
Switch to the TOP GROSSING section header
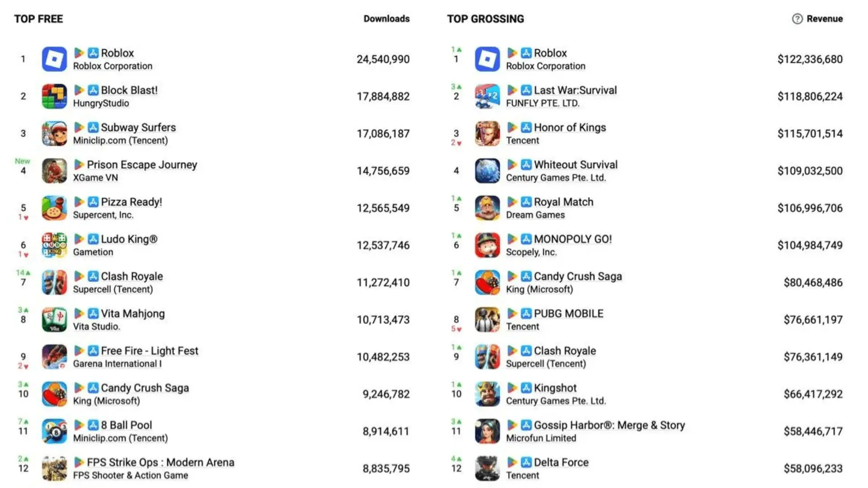pos(485,19)
